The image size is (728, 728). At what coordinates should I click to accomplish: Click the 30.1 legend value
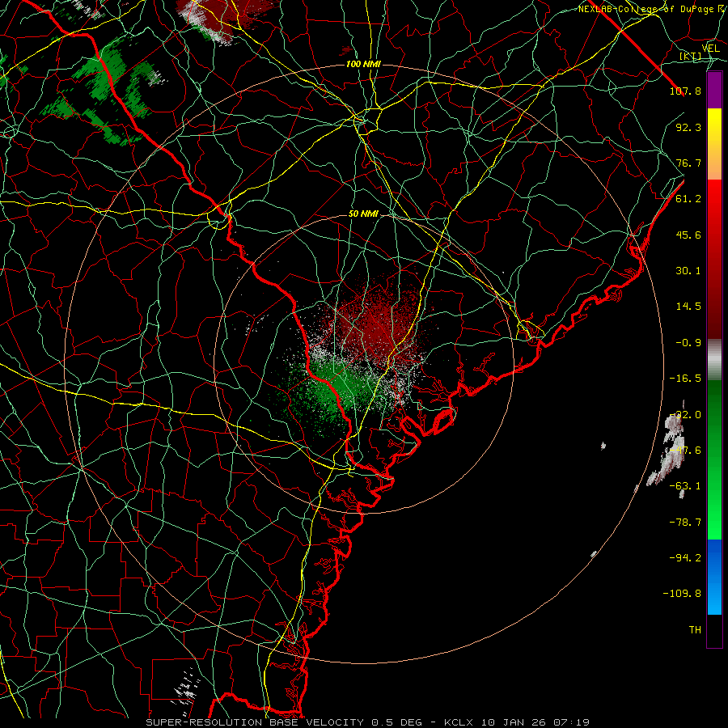tap(688, 271)
